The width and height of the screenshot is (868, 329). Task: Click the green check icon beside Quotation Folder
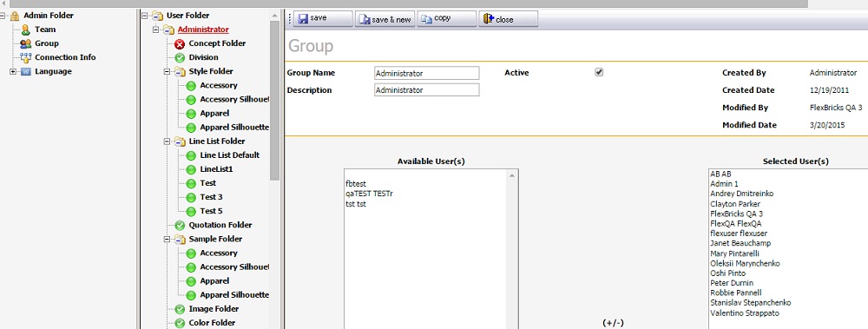180,226
